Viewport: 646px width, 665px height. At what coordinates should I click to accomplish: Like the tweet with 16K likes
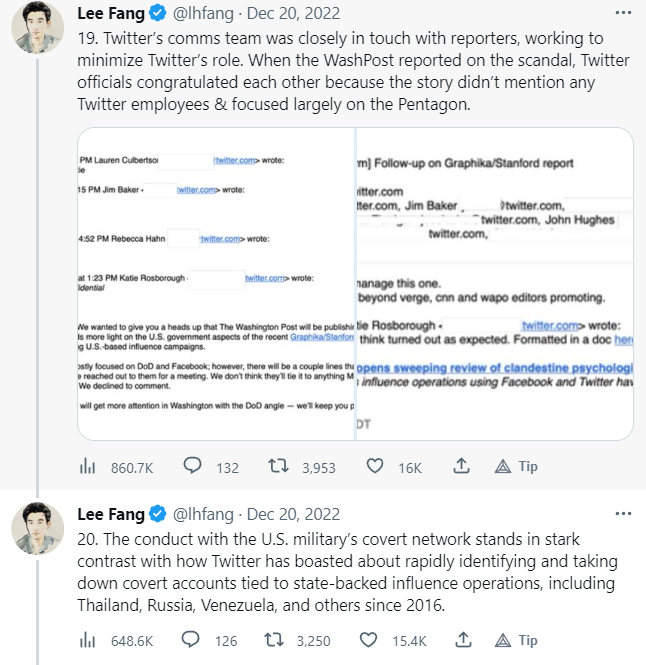click(x=376, y=467)
